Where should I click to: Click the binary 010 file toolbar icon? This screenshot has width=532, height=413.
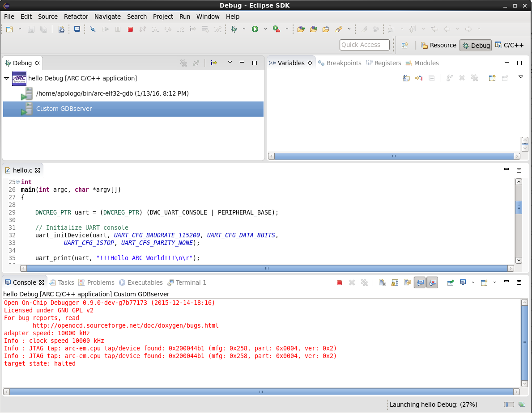(61, 29)
